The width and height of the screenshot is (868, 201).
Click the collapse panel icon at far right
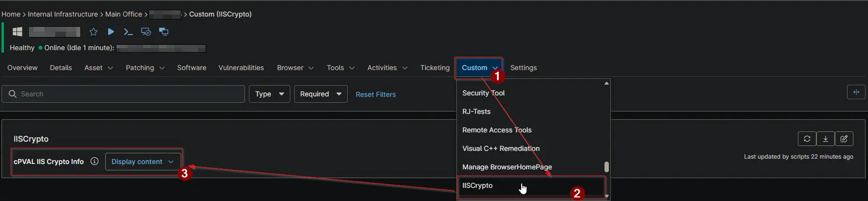click(856, 92)
